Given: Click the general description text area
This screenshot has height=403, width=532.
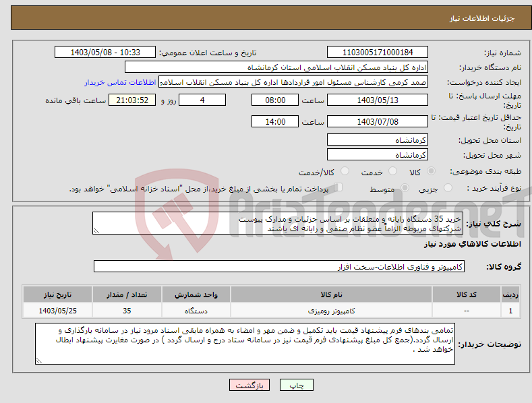Looking at the screenshot, I should 278,223.
